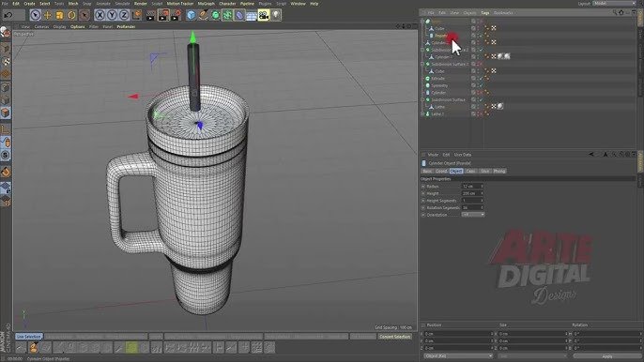The image size is (644, 362).
Task: Expand Lathe.1 hierarchy
Action: [422, 113]
